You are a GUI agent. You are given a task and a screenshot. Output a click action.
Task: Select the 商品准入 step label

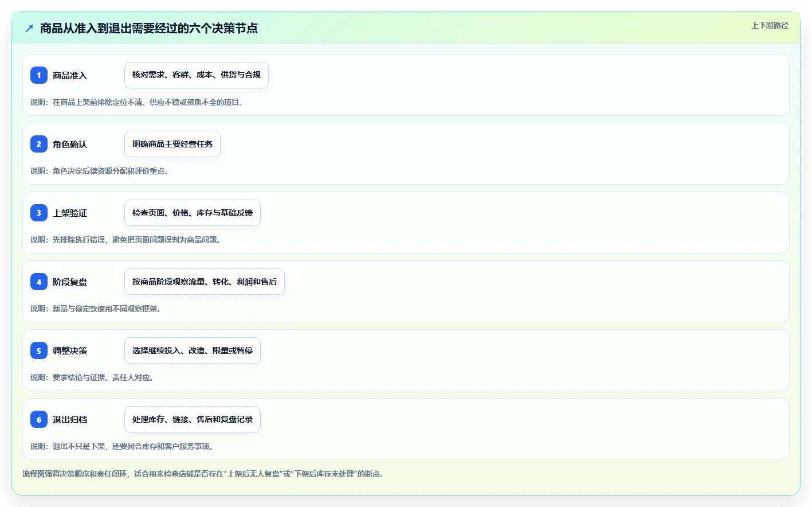tap(70, 75)
